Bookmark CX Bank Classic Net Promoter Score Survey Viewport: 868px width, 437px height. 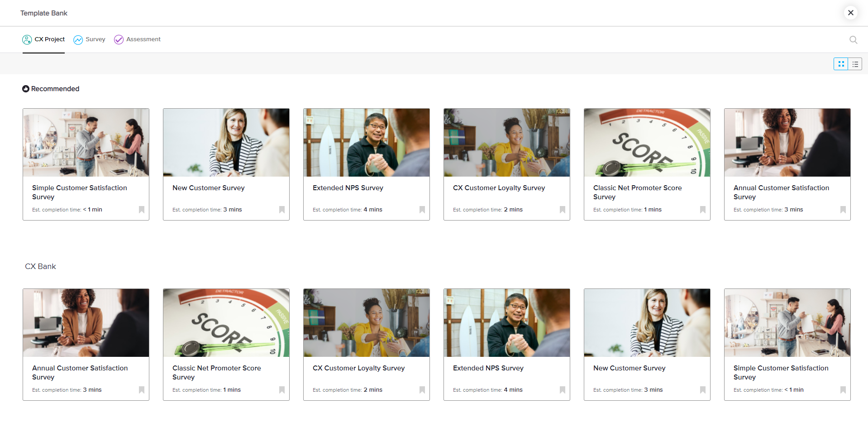(282, 390)
